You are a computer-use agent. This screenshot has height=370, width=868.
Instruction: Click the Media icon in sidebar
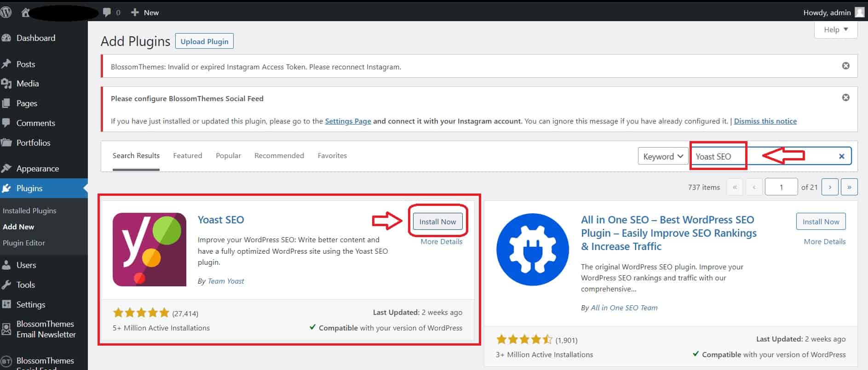pos(6,84)
